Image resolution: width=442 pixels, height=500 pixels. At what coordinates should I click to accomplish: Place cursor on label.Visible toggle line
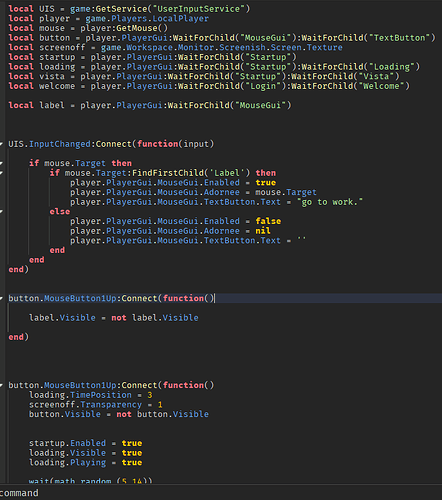[x=114, y=318]
